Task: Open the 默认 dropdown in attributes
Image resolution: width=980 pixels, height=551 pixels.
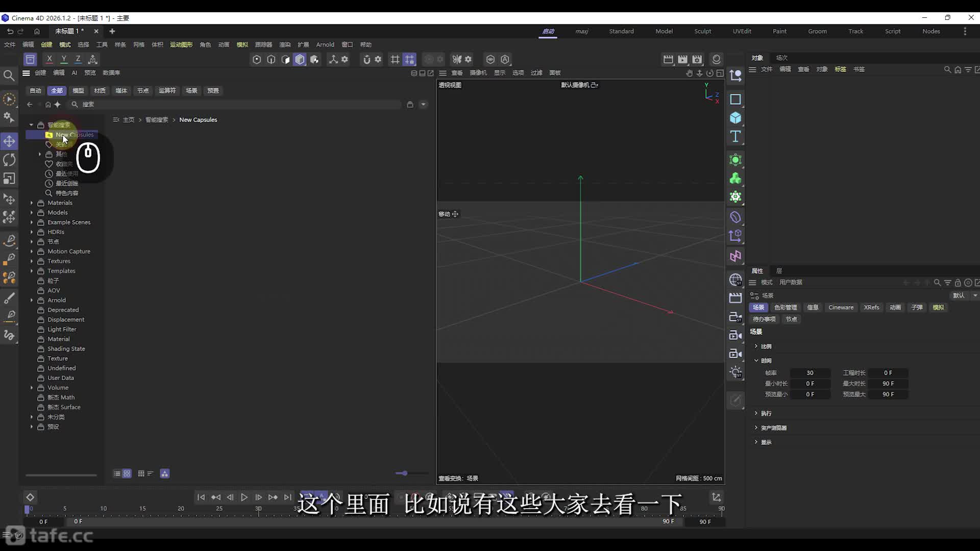Action: coord(964,295)
